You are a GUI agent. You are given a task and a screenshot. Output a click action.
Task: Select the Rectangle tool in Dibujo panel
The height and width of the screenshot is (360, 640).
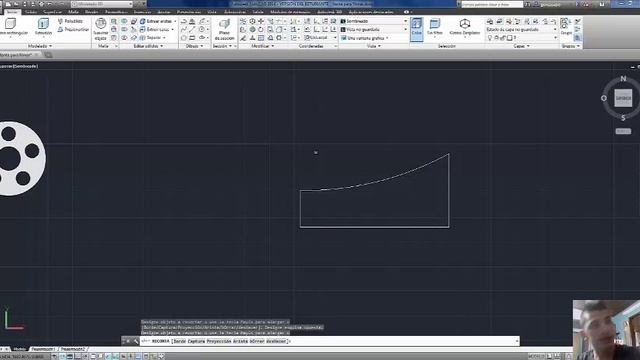coord(192,38)
